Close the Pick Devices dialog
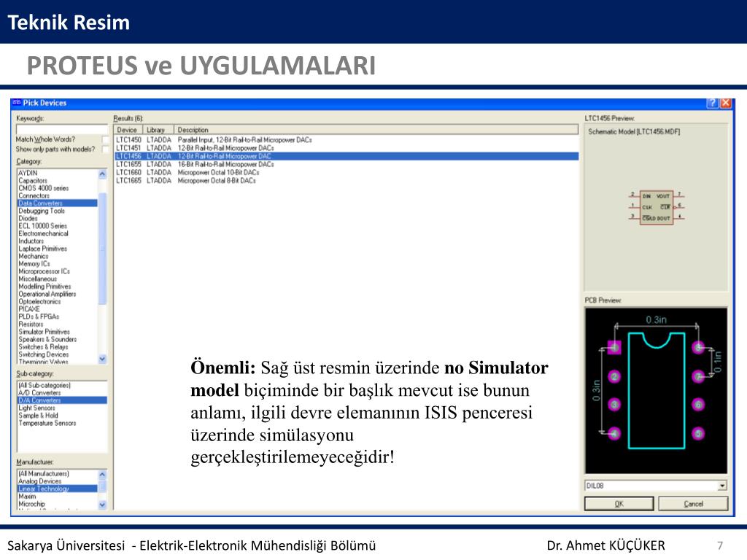Image resolution: width=747 pixels, height=560 pixels. 725,103
